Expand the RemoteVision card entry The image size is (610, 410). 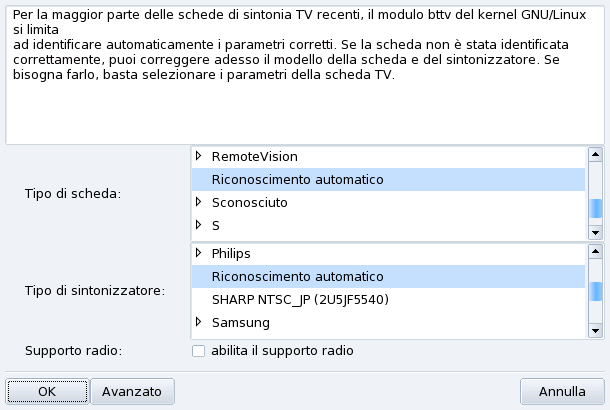199,157
